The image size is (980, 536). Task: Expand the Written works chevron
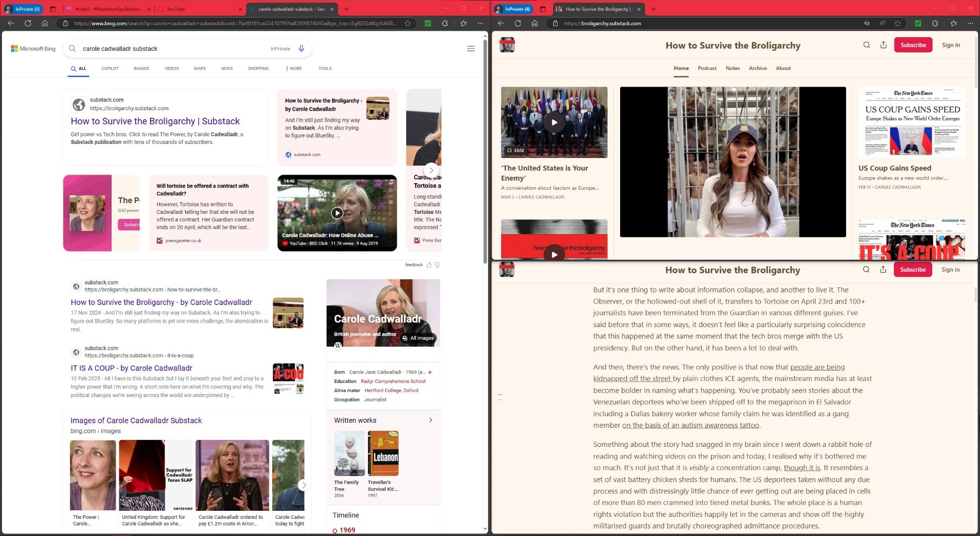pyautogui.click(x=430, y=420)
